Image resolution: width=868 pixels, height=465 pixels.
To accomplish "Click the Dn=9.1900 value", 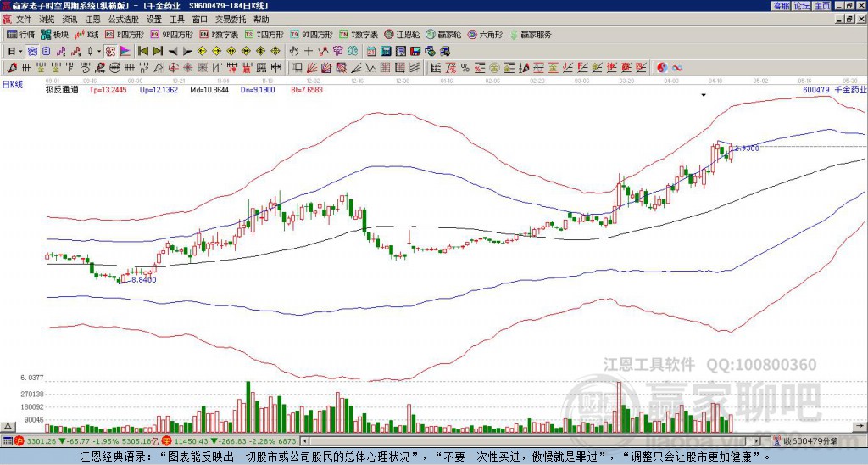I will click(258, 89).
